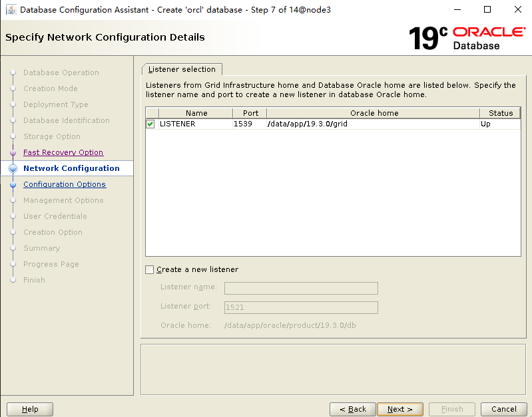
Task: Click the Listener port field showing 1521
Action: 301,307
